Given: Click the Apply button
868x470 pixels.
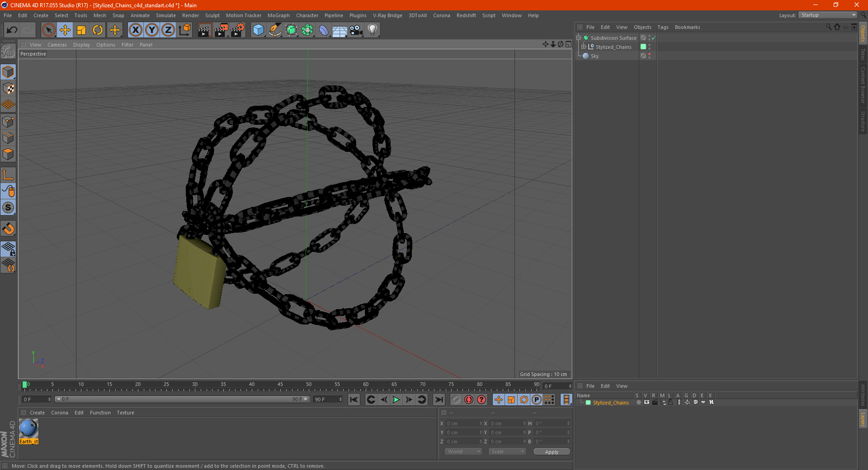Looking at the screenshot, I should pyautogui.click(x=552, y=451).
